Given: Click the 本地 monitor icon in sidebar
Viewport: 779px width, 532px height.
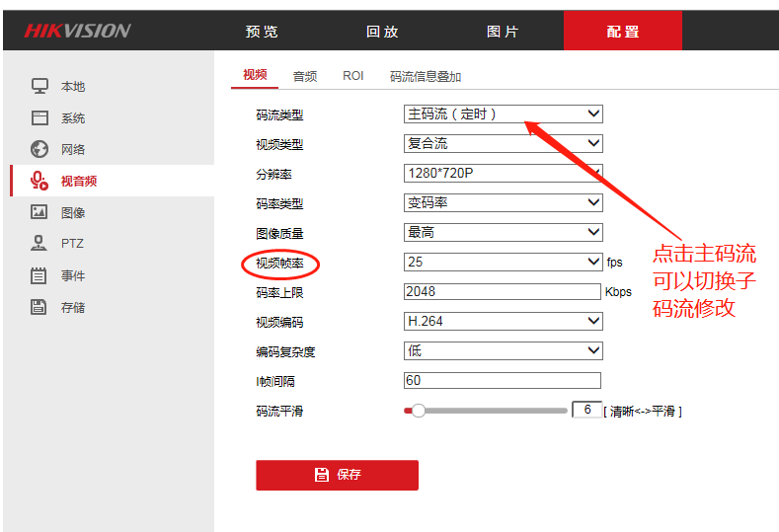Looking at the screenshot, I should click(39, 86).
